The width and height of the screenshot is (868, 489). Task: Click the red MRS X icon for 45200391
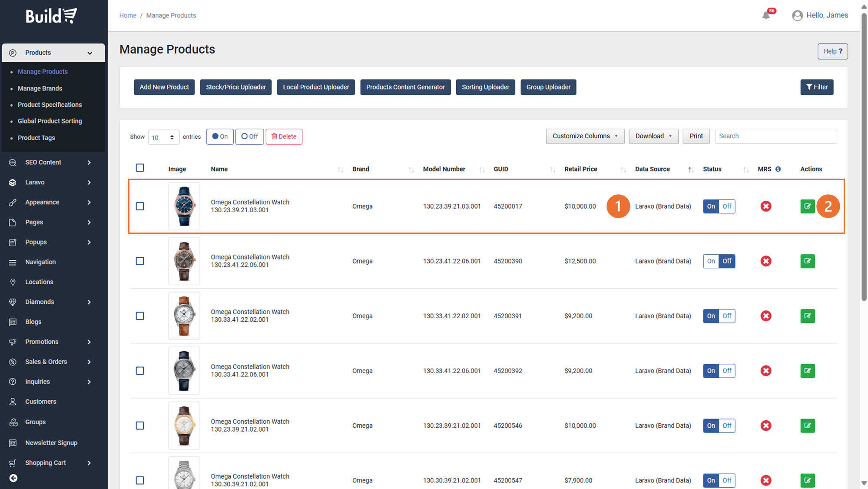click(x=766, y=316)
